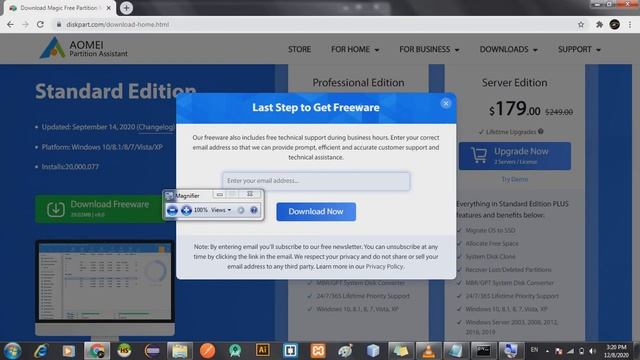Viewport: 640px width, 360px height.
Task: Zoom in with the Magnifier plus button
Action: tap(186, 210)
